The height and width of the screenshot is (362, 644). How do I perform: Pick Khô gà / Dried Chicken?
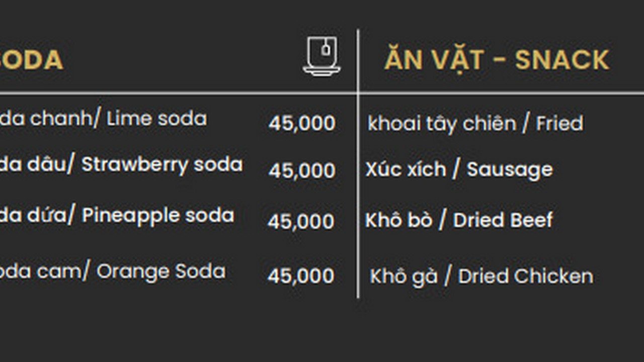click(481, 276)
